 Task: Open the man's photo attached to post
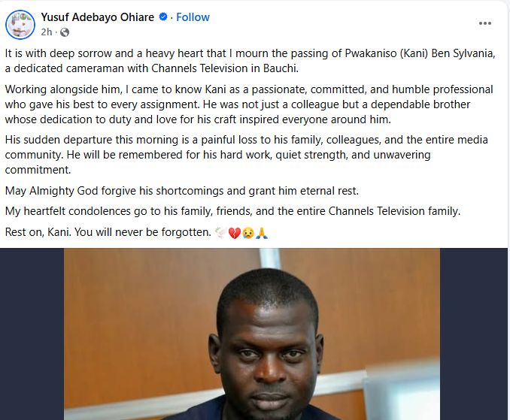pos(252,338)
